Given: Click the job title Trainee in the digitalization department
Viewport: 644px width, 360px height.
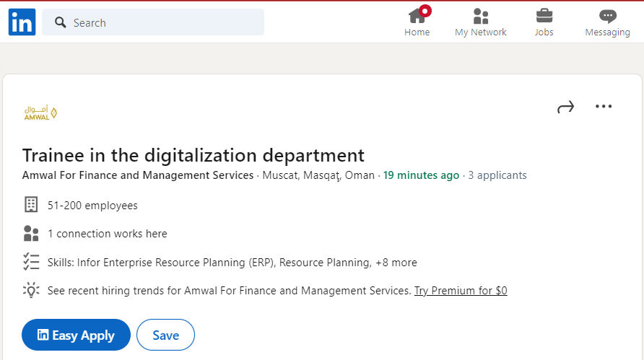Looking at the screenshot, I should tap(193, 156).
